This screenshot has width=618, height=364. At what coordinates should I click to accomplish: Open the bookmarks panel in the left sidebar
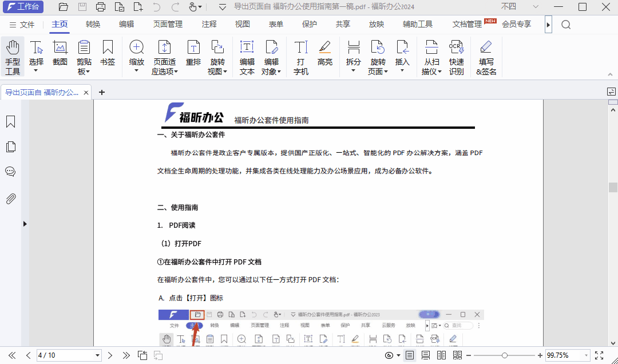click(x=10, y=121)
